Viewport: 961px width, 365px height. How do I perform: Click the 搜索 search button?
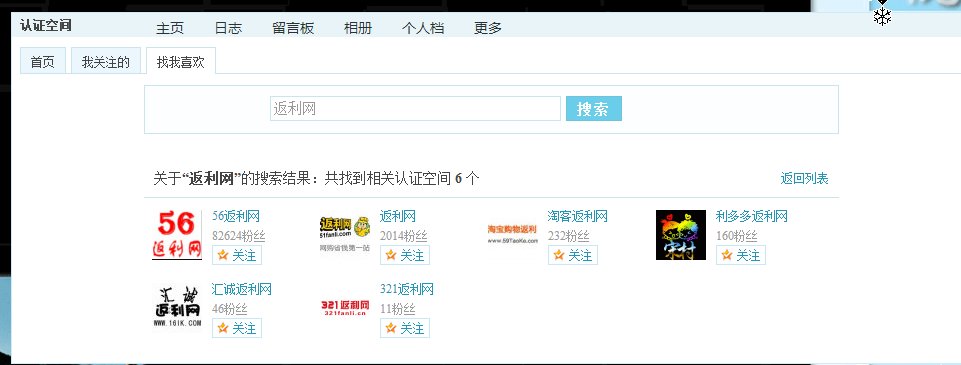(x=594, y=108)
